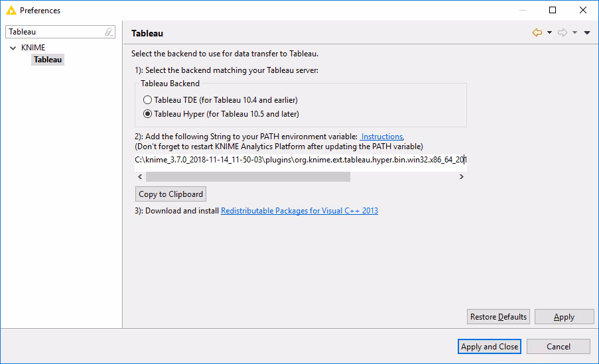Open the forward history dropdown arrow
Viewport: 599px width, 364px height.
coord(574,33)
